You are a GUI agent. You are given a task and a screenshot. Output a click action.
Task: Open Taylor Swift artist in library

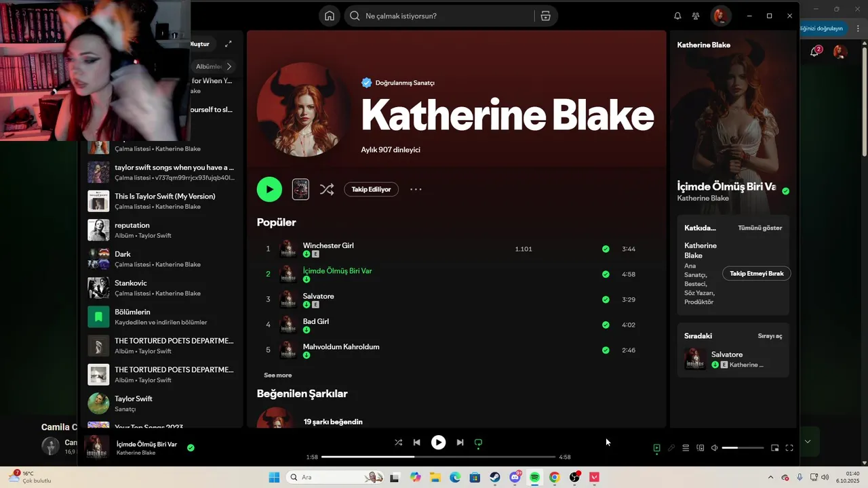click(x=161, y=403)
